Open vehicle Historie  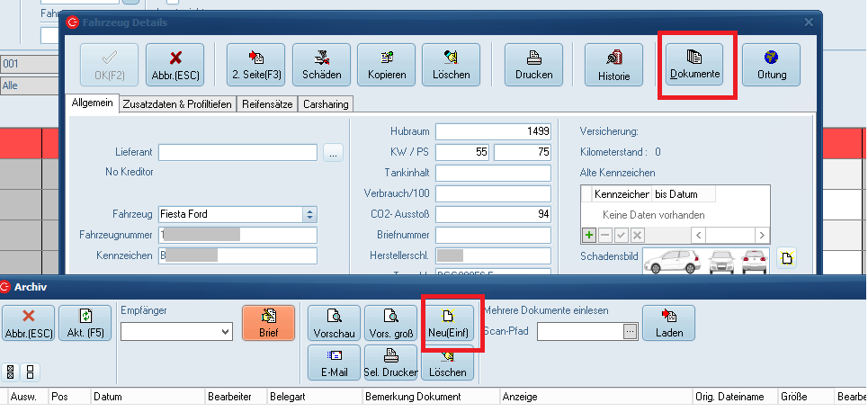[613, 65]
